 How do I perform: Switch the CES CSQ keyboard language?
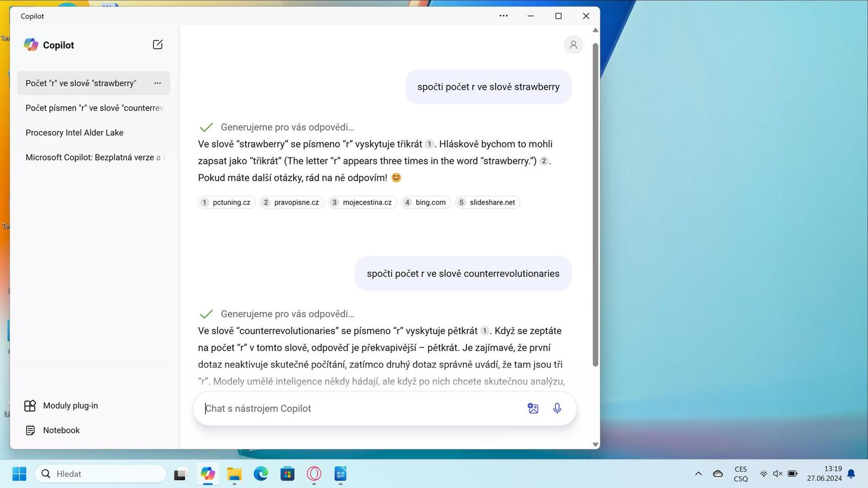coord(741,474)
